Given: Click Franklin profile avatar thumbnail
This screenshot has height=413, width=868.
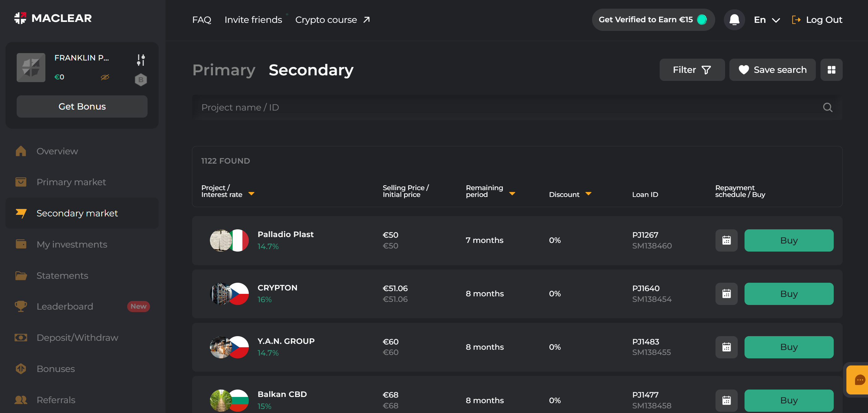Looking at the screenshot, I should click(x=31, y=67).
